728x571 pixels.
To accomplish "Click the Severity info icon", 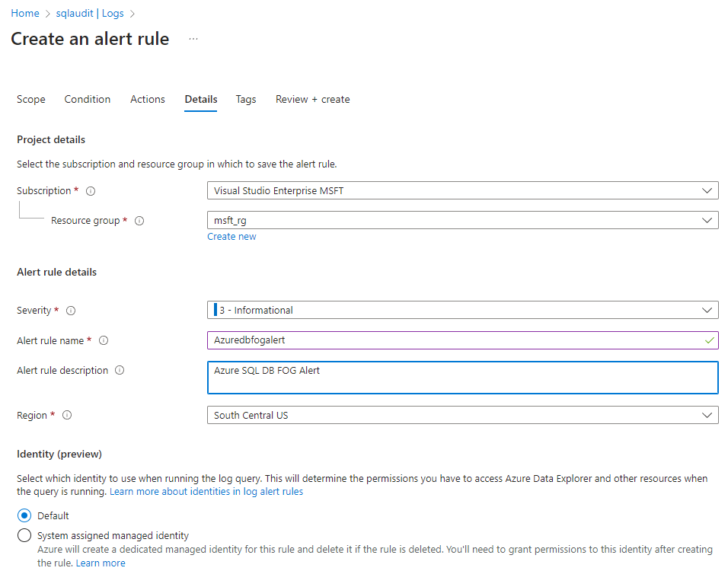I will pos(71,311).
